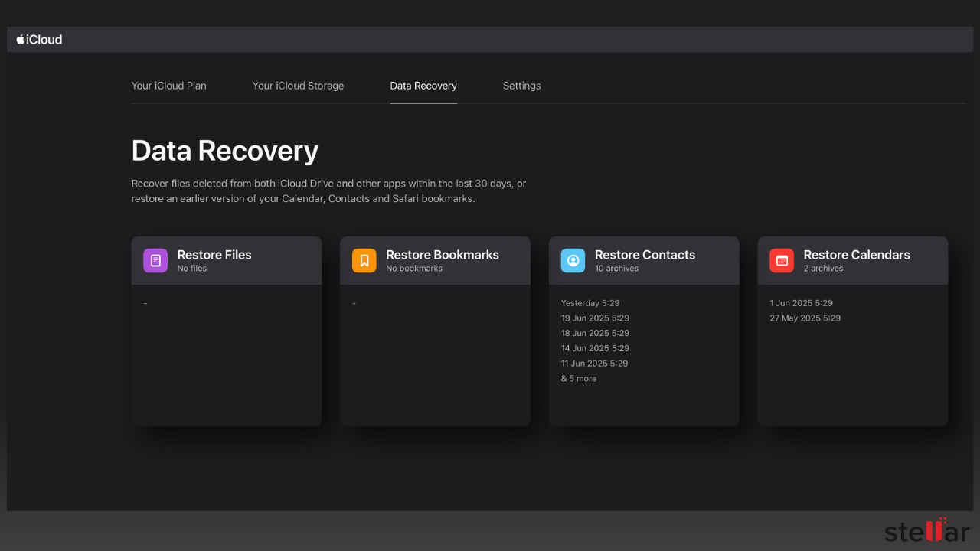This screenshot has width=980, height=551.
Task: Expand the '& 5 more' contacts archive list
Action: (579, 378)
